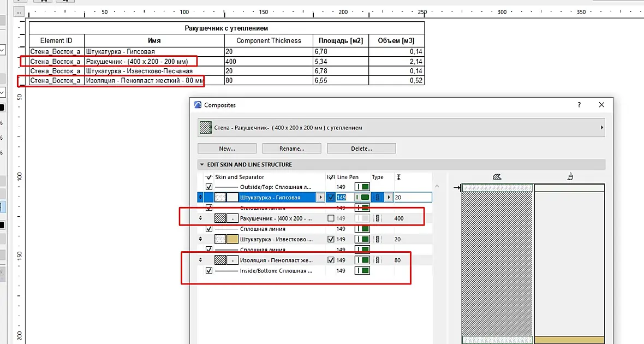Click the Rename... button
This screenshot has width=644, height=344.
click(x=291, y=149)
